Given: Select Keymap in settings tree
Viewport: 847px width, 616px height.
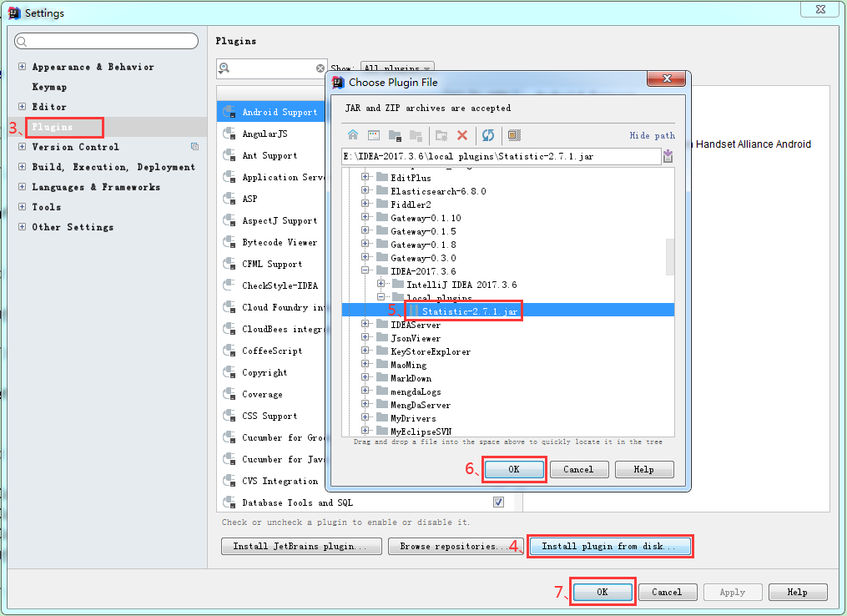Looking at the screenshot, I should click(x=49, y=87).
